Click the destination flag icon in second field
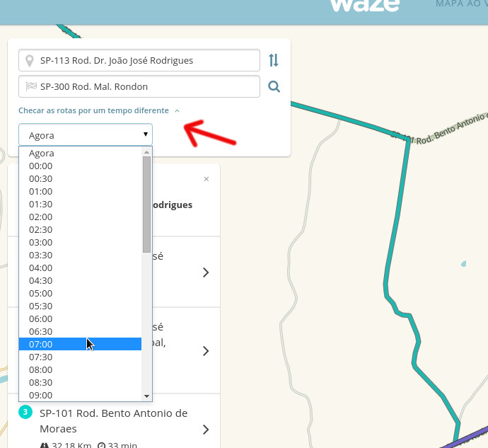The width and height of the screenshot is (488, 448). 31,87
